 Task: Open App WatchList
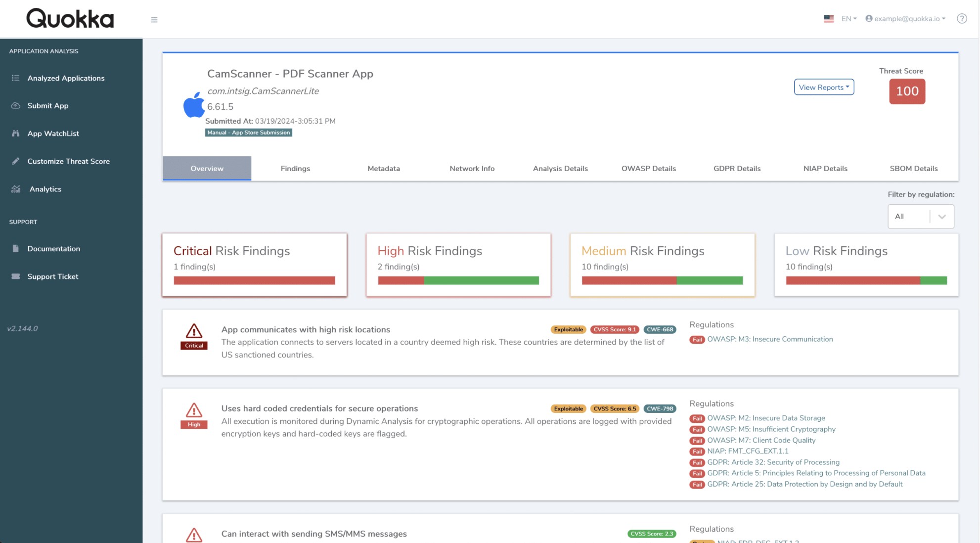pos(53,134)
